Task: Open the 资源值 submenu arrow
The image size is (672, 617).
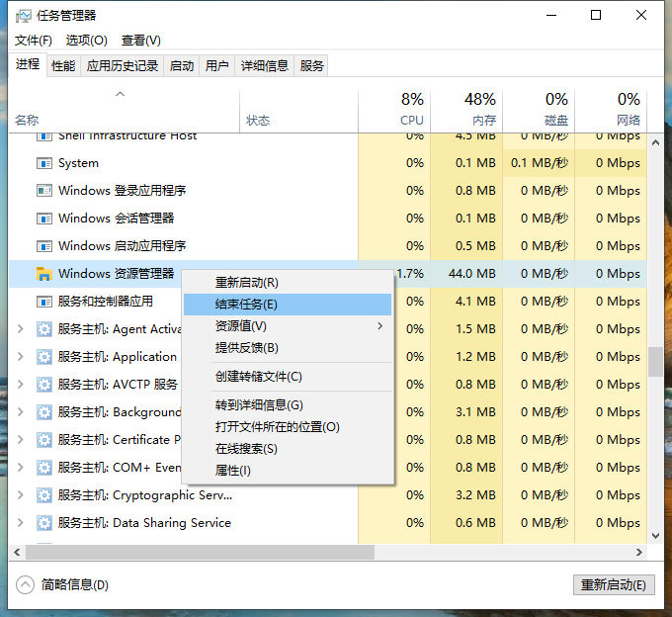Action: point(380,326)
